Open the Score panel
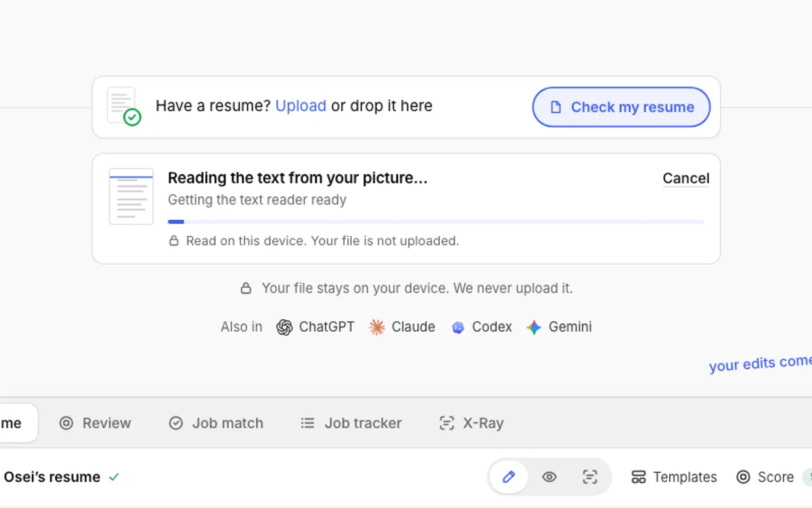The image size is (812, 508). click(x=765, y=477)
